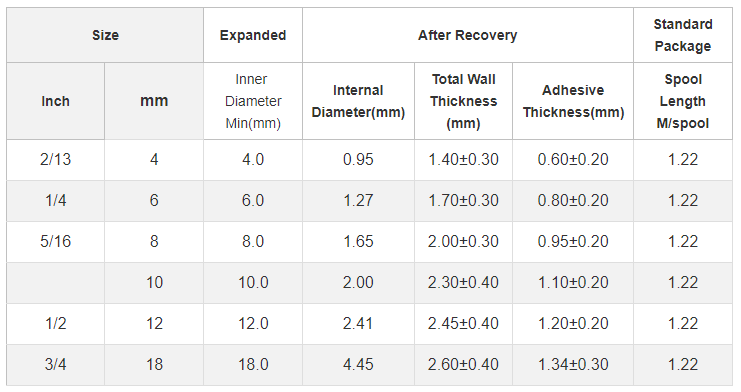Select the Internal Diameter(mm) subheader
Screen dimensions: 741x392
358,101
